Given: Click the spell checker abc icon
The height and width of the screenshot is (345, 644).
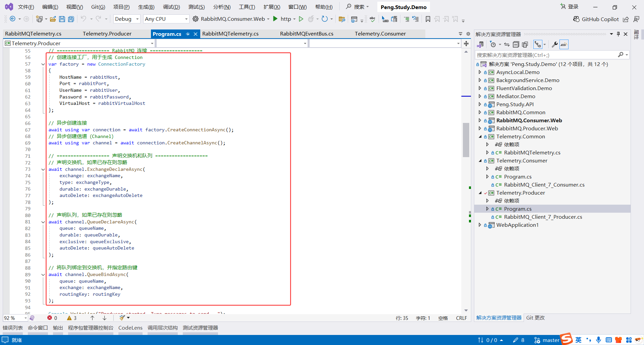Looking at the screenshot, I should tap(372, 19).
